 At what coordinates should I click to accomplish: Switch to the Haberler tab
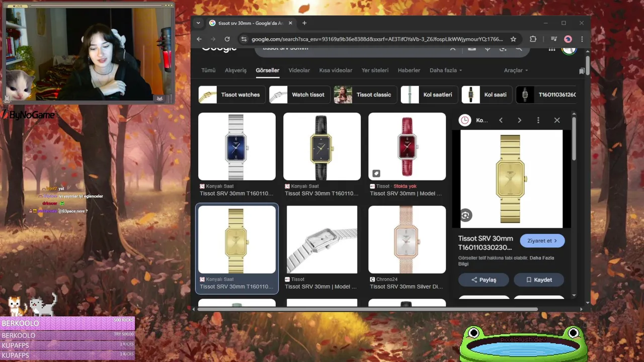pyautogui.click(x=409, y=70)
